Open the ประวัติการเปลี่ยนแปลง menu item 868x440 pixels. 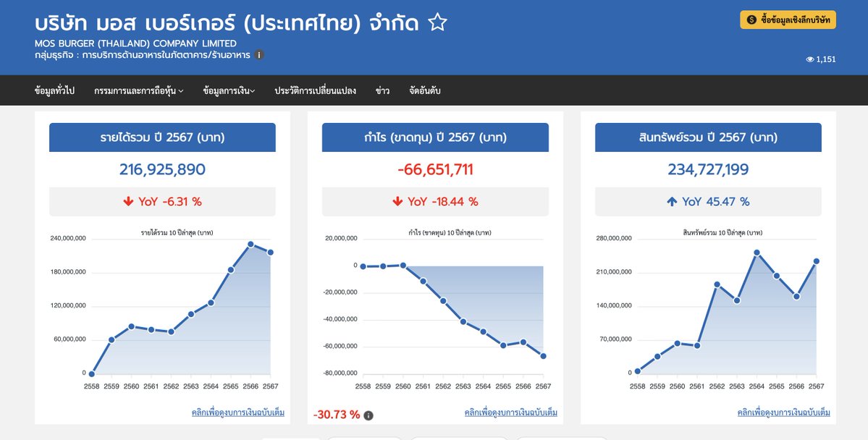[x=315, y=90]
